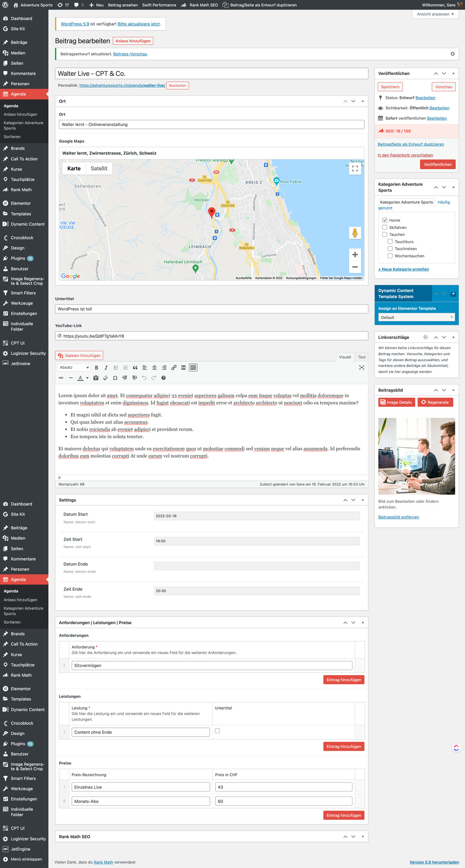
Task: Expand the Ansicht anpassen screen options
Action: tap(435, 14)
